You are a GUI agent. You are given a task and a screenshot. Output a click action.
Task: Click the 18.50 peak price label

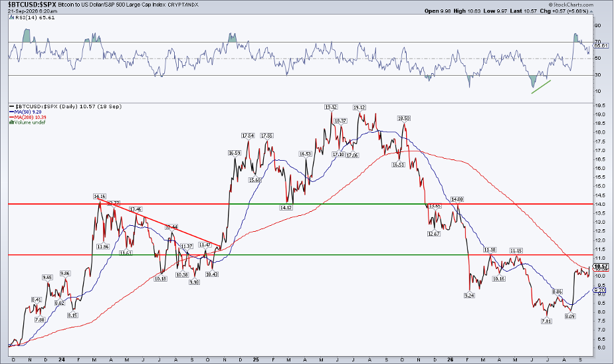point(404,118)
